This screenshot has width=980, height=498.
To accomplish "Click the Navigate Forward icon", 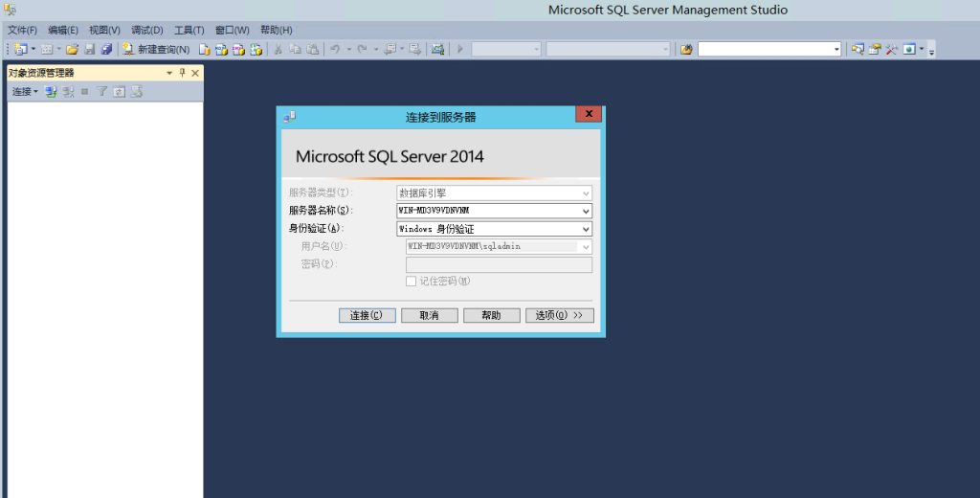I will pos(415,49).
